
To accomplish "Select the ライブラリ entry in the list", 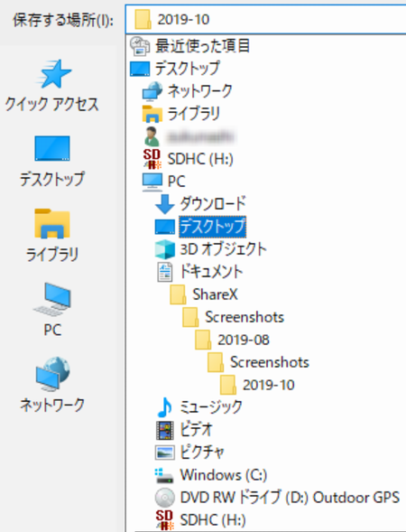I will [181, 113].
